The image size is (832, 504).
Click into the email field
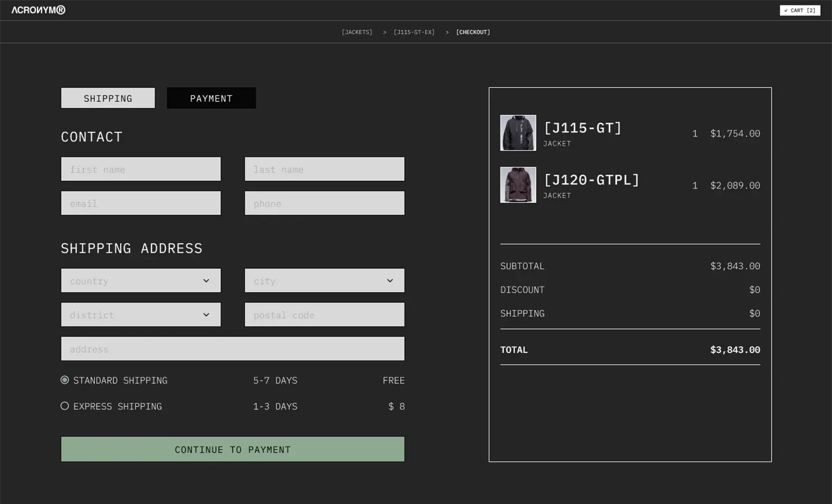tap(141, 203)
